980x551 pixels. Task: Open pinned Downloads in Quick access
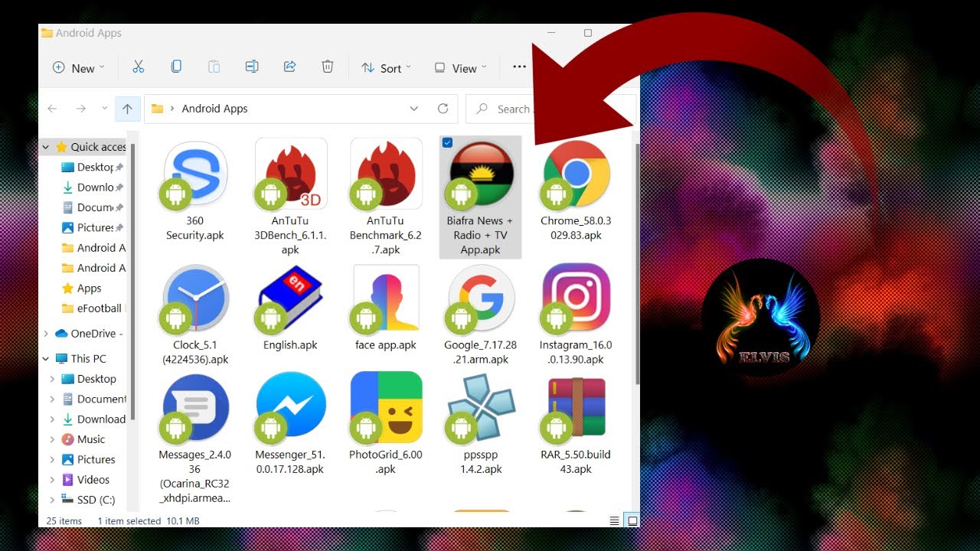click(x=92, y=187)
